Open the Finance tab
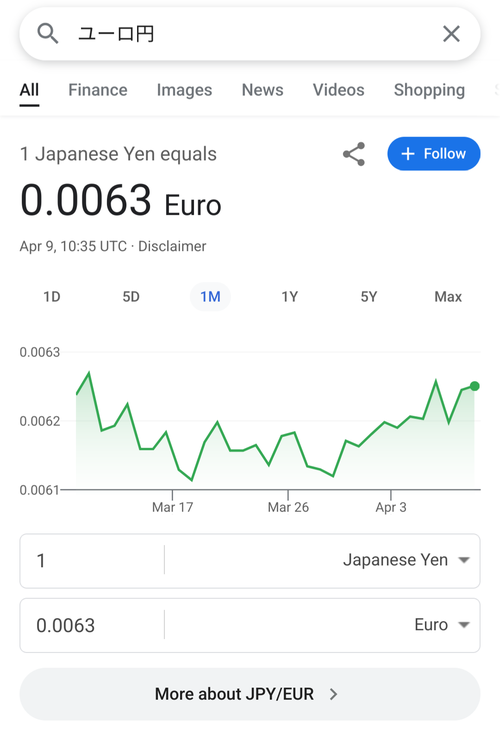500x733 pixels. (98, 90)
